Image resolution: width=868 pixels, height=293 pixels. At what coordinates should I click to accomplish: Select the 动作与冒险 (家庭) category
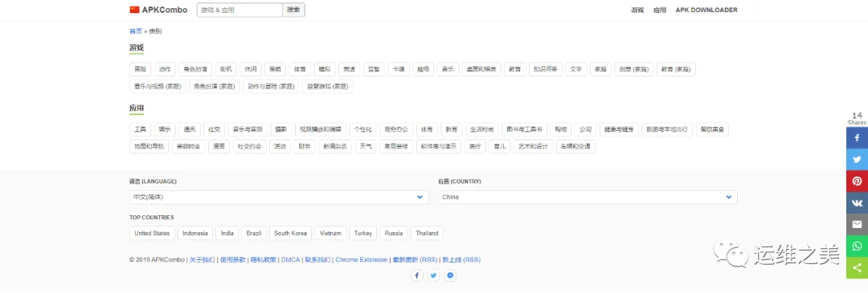[271, 86]
